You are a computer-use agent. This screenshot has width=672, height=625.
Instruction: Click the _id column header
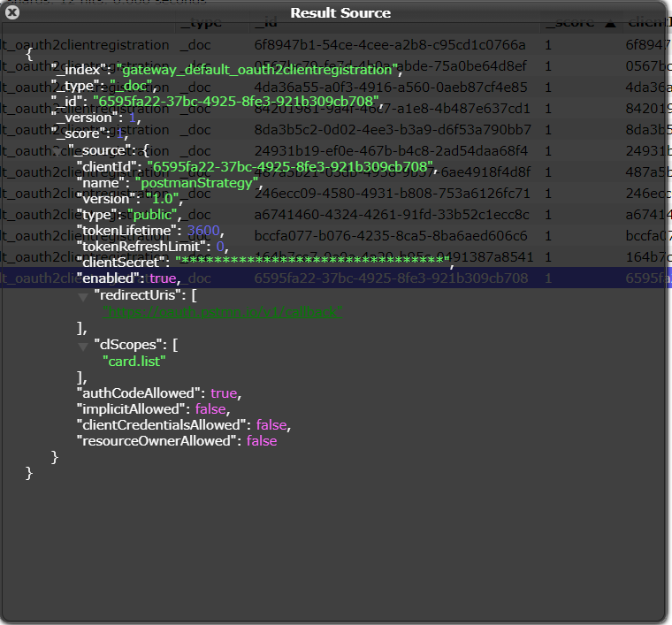point(267,24)
